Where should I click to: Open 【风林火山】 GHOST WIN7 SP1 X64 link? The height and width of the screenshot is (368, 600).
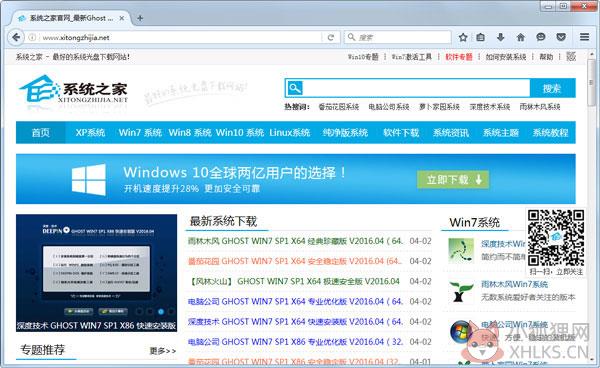(x=294, y=282)
